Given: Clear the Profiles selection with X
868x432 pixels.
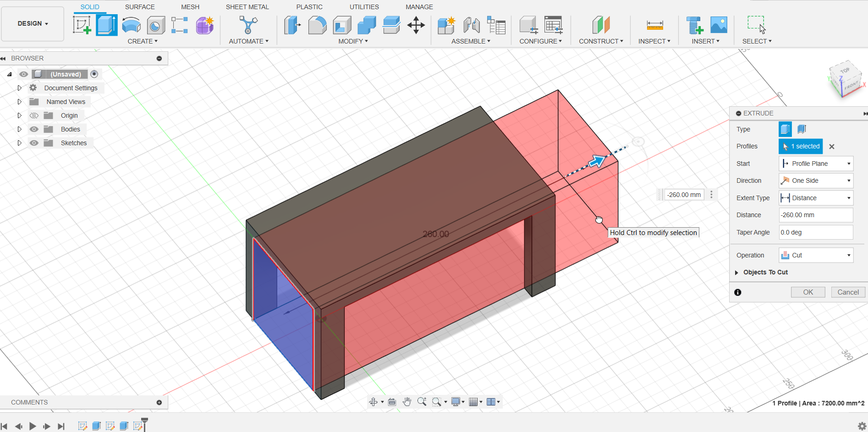Looking at the screenshot, I should point(832,147).
